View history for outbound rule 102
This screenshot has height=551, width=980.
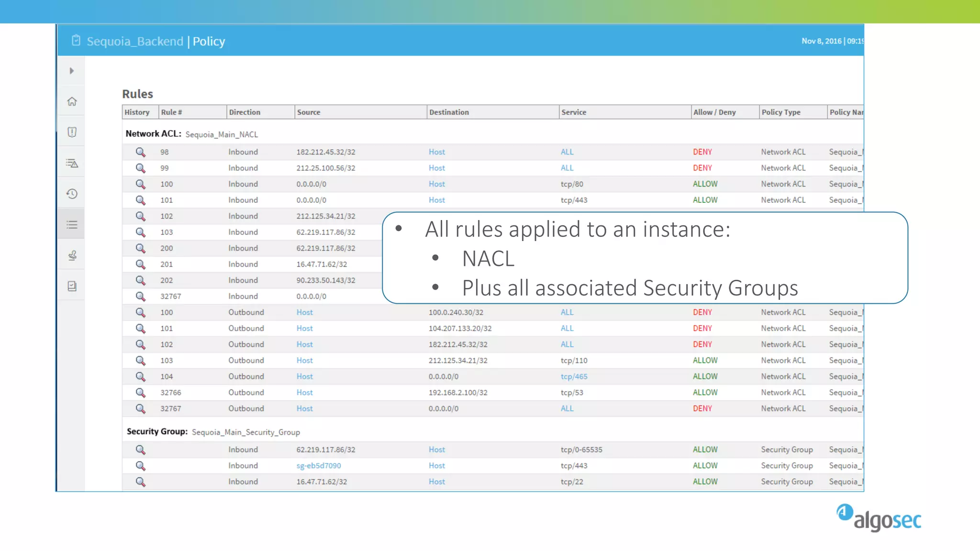[140, 344]
